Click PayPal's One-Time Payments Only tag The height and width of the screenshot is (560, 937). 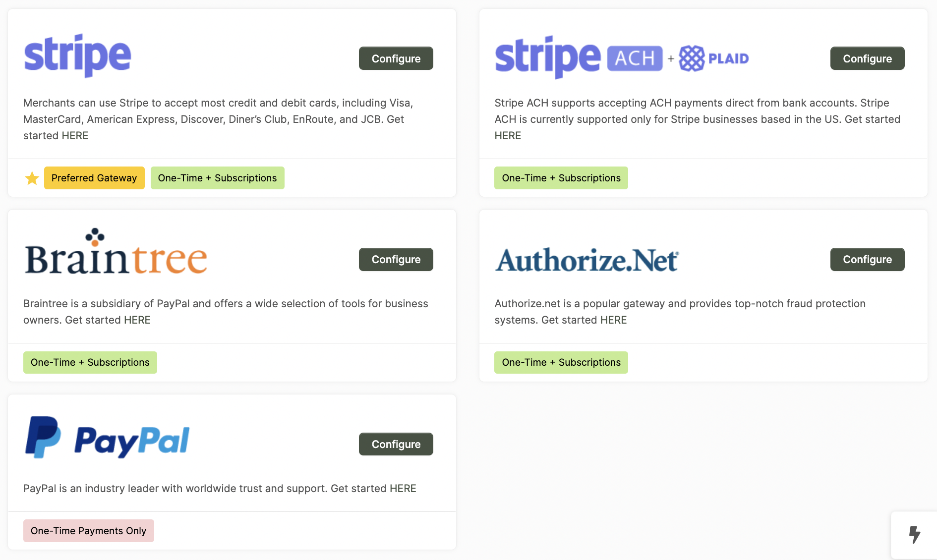coord(88,531)
